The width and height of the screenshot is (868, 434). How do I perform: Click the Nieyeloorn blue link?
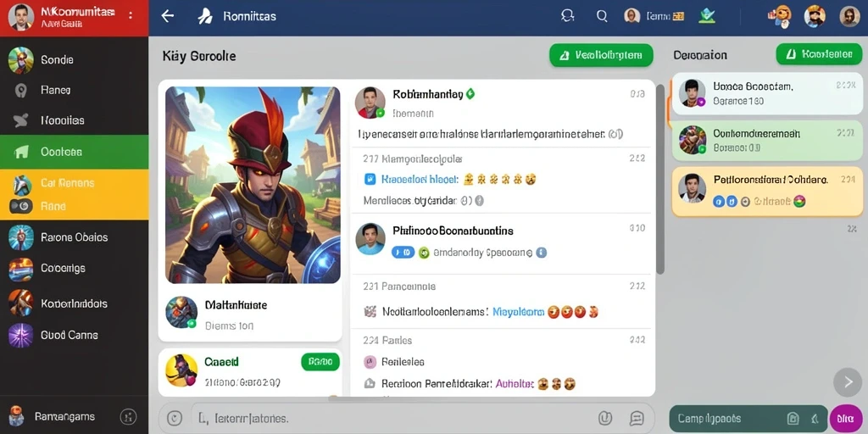pyautogui.click(x=518, y=312)
